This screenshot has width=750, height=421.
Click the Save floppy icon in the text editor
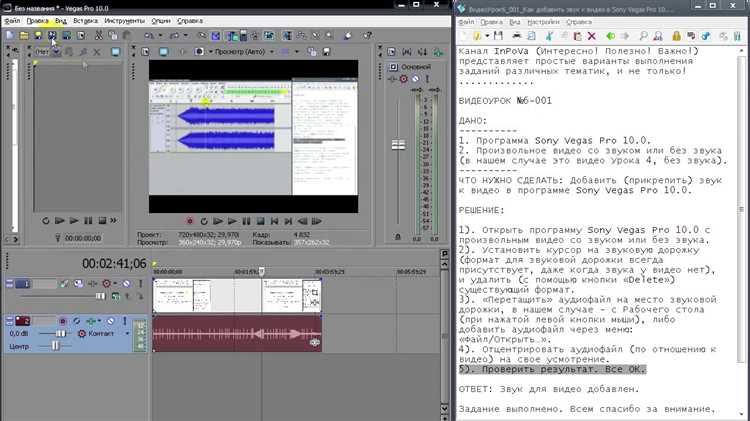click(x=498, y=36)
